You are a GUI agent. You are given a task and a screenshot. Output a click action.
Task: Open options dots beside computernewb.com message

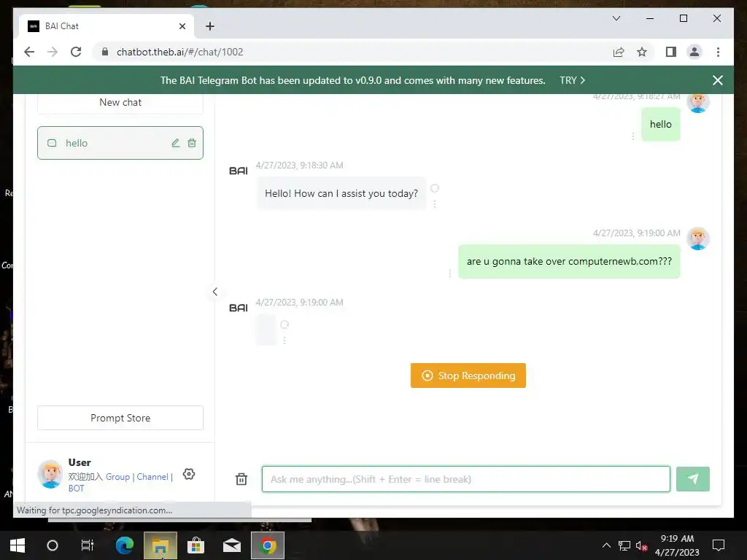[449, 273]
